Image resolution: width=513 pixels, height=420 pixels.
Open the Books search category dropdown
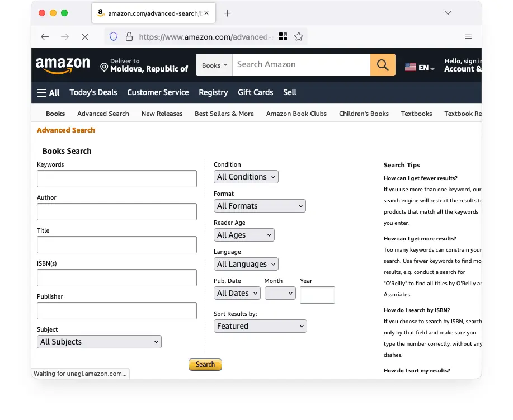214,65
